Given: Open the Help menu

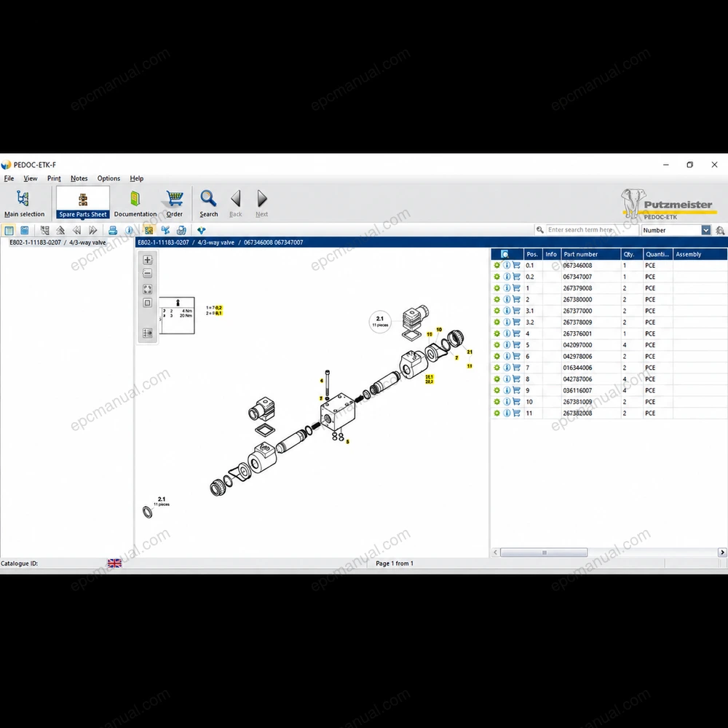Looking at the screenshot, I should click(137, 178).
